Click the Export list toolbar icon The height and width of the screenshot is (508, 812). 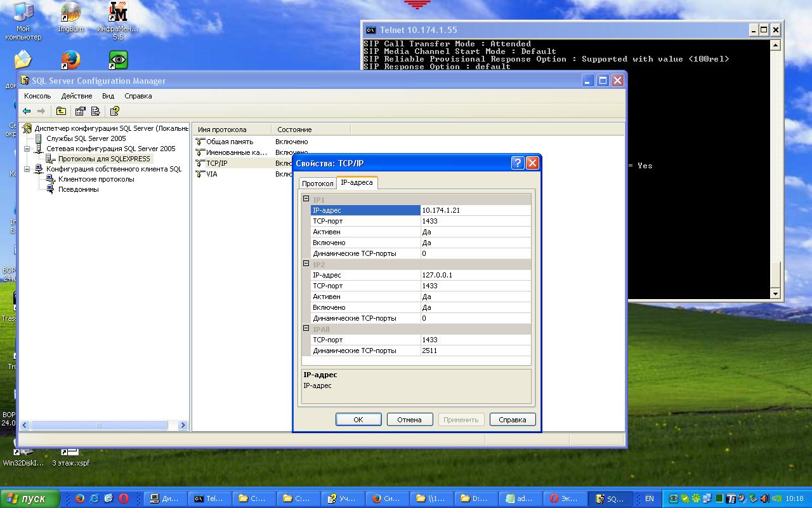(96, 111)
